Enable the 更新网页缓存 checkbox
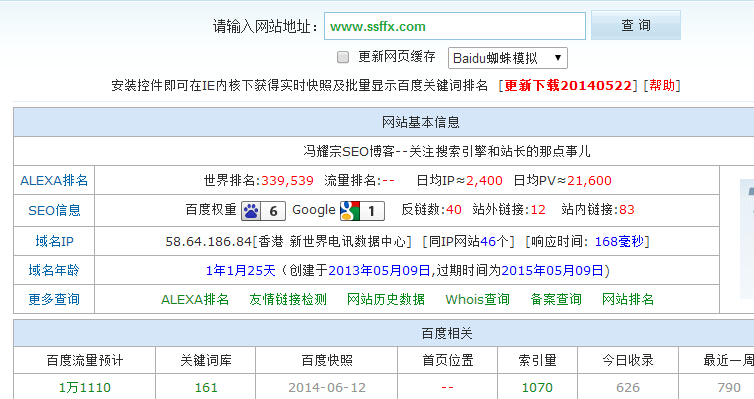754x399 pixels. pyautogui.click(x=343, y=57)
